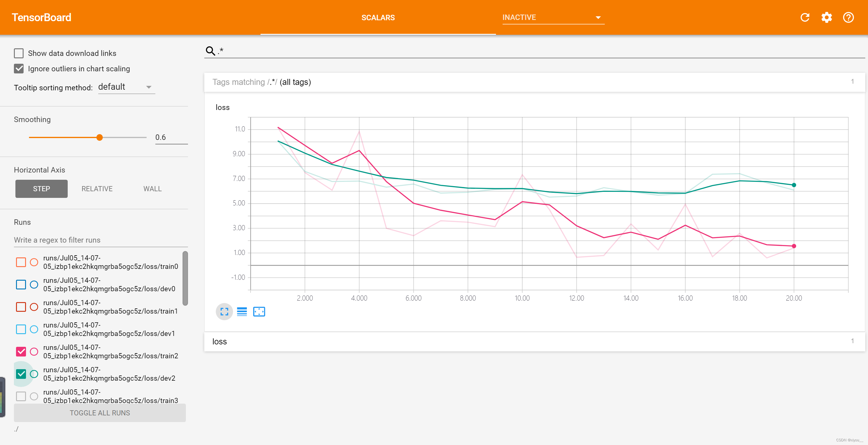Click the reload data refresh icon

(805, 18)
